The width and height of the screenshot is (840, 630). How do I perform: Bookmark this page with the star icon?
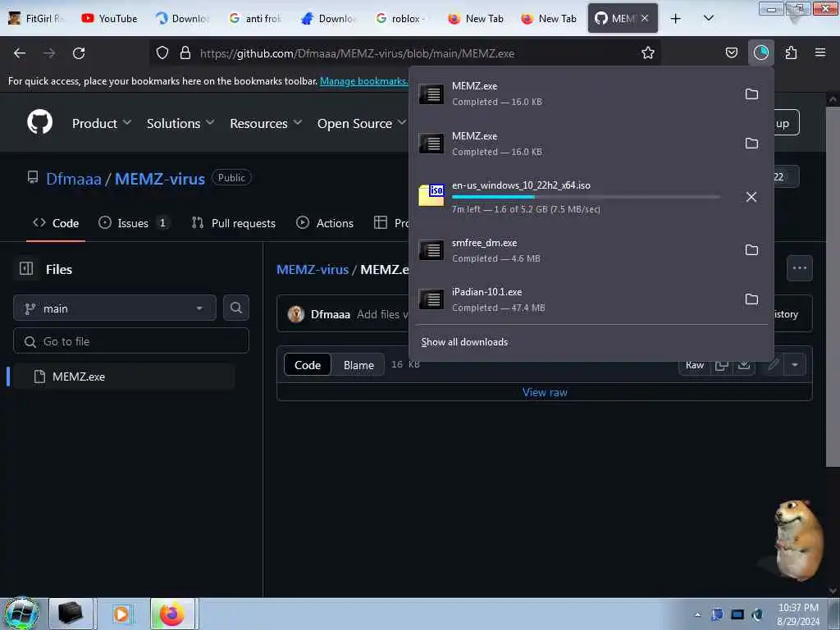pos(648,52)
